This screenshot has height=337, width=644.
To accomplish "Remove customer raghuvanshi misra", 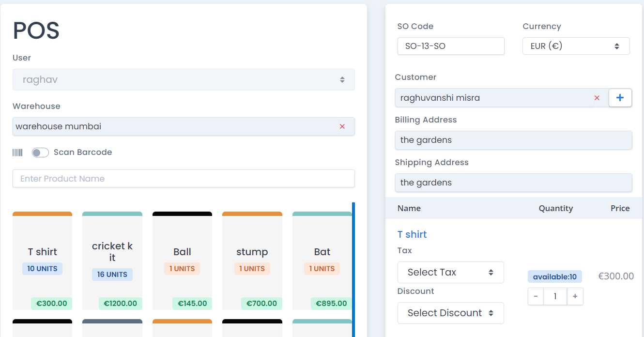I will (597, 98).
